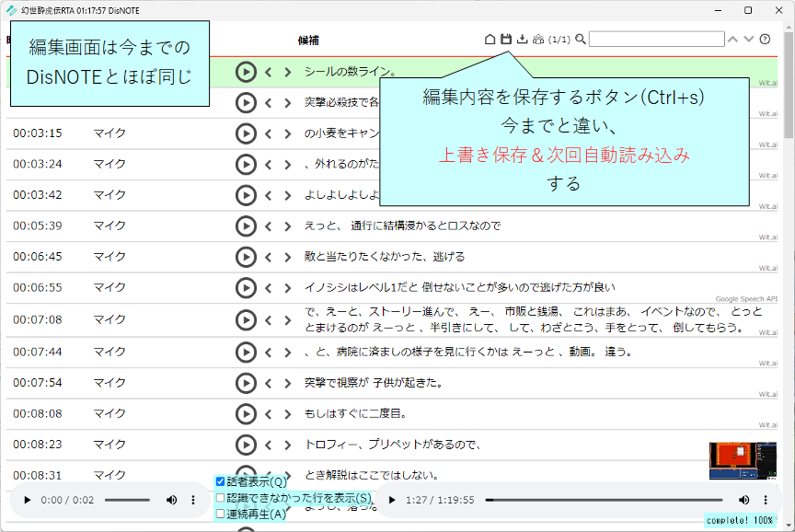795x532 pixels.
Task: Play audio for the 00:07:08 row
Action: coord(246,320)
